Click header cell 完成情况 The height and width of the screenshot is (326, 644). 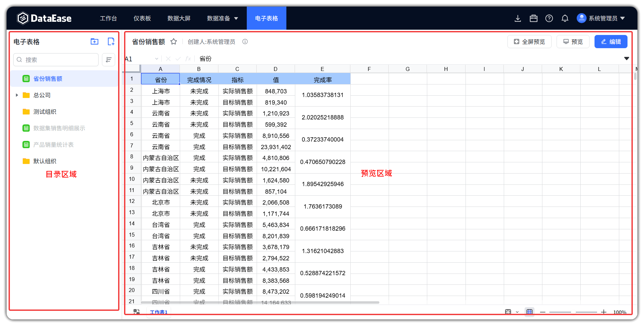[x=199, y=80]
